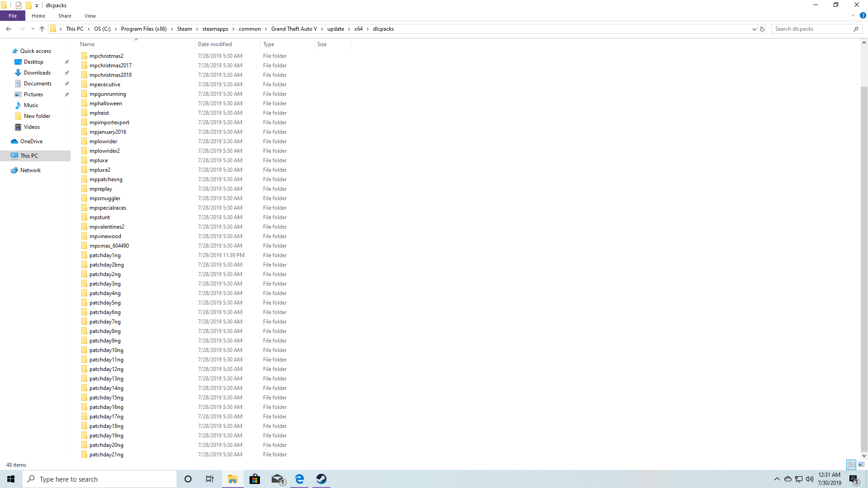Click in the Search dlcpacks field
Image resolution: width=868 pixels, height=488 pixels.
tap(812, 29)
